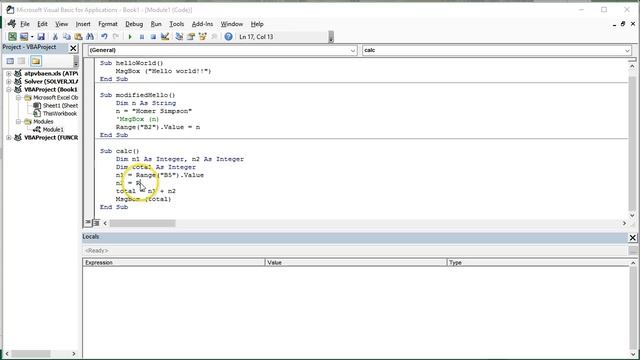
Task: Expand the Solver project node
Action: 9,82
